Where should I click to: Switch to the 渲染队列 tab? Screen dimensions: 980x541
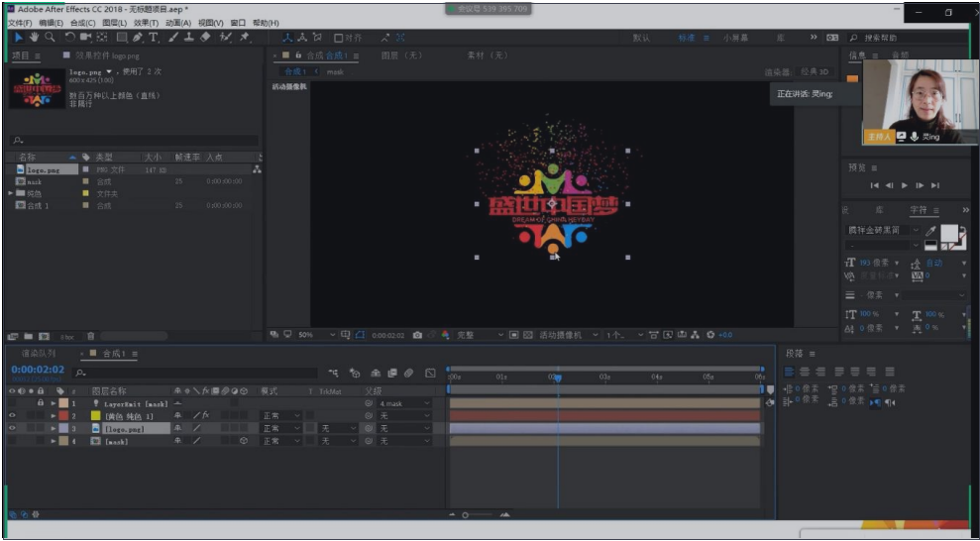[x=39, y=354]
